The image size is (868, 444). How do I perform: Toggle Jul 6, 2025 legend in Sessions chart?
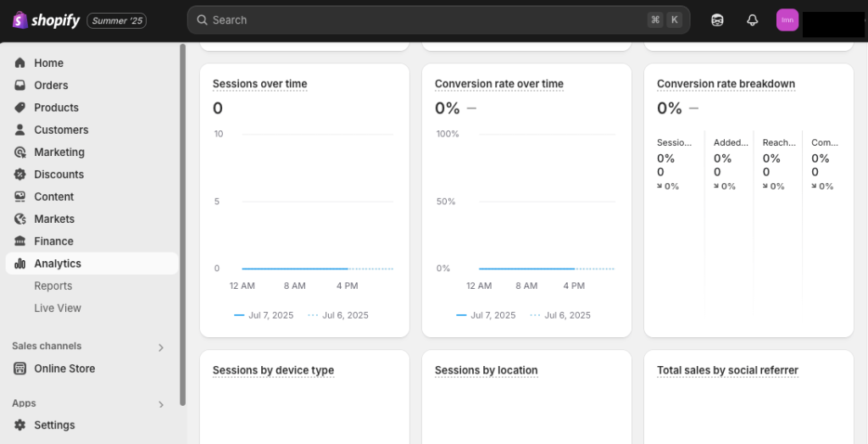337,315
